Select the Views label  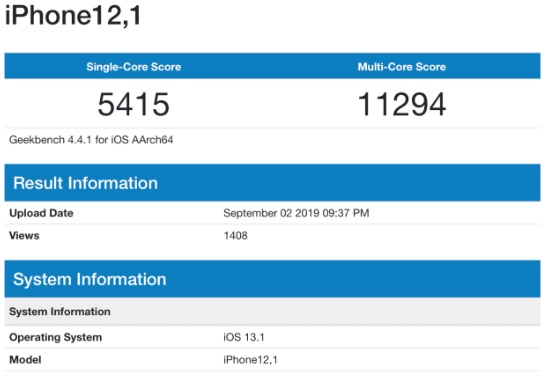24,235
